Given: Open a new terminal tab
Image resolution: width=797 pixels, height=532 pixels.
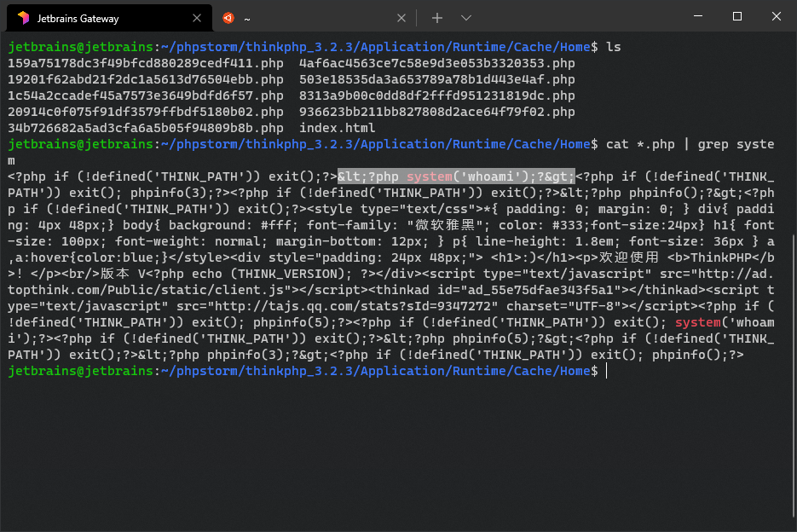Looking at the screenshot, I should tap(437, 18).
